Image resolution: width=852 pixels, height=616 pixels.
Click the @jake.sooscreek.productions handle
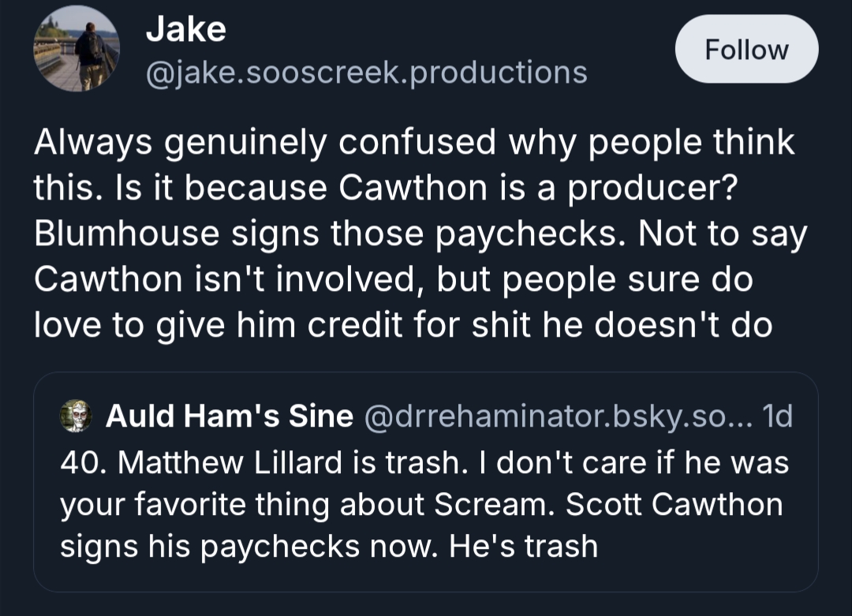click(x=367, y=72)
